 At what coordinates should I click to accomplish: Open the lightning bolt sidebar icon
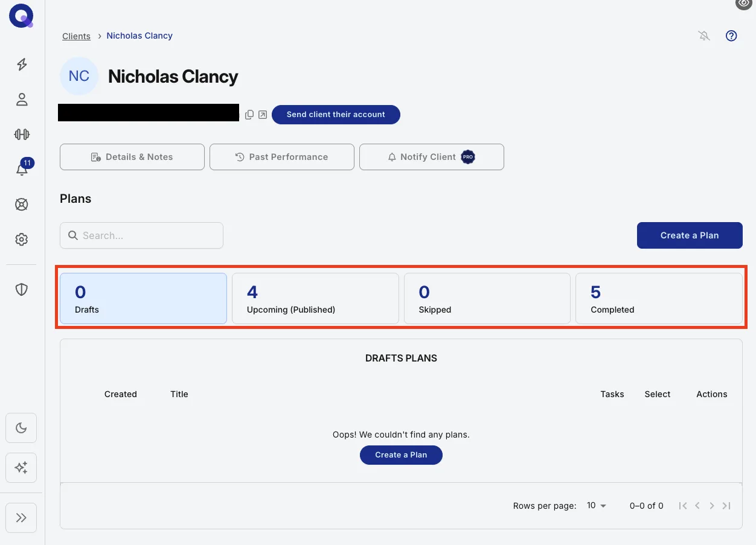pos(22,65)
